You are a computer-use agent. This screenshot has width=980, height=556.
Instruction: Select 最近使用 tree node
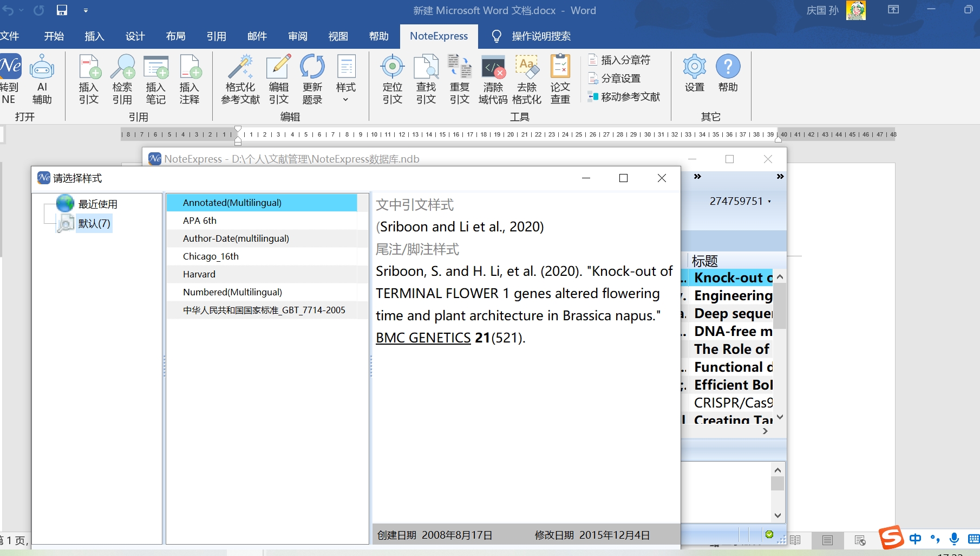(87, 204)
